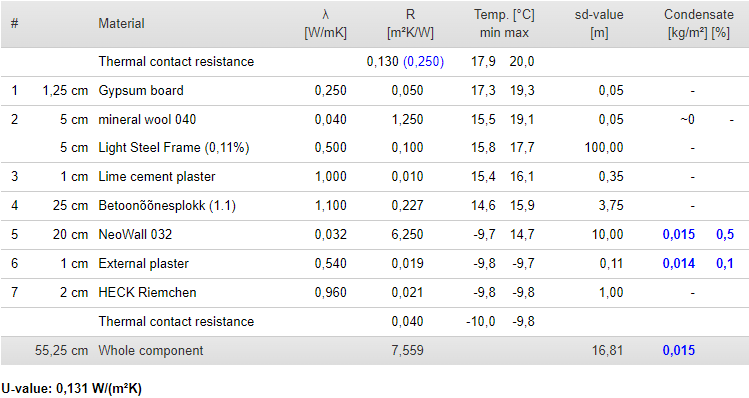Select the NeoWall 032 insulation row
Image resolution: width=749 pixels, height=398 pixels.
(374, 235)
